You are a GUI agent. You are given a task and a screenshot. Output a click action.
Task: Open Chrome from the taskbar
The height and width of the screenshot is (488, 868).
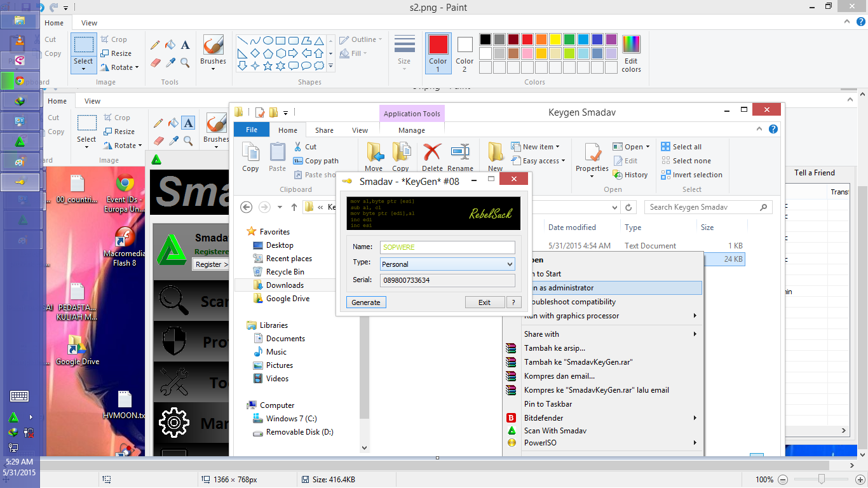tap(20, 81)
